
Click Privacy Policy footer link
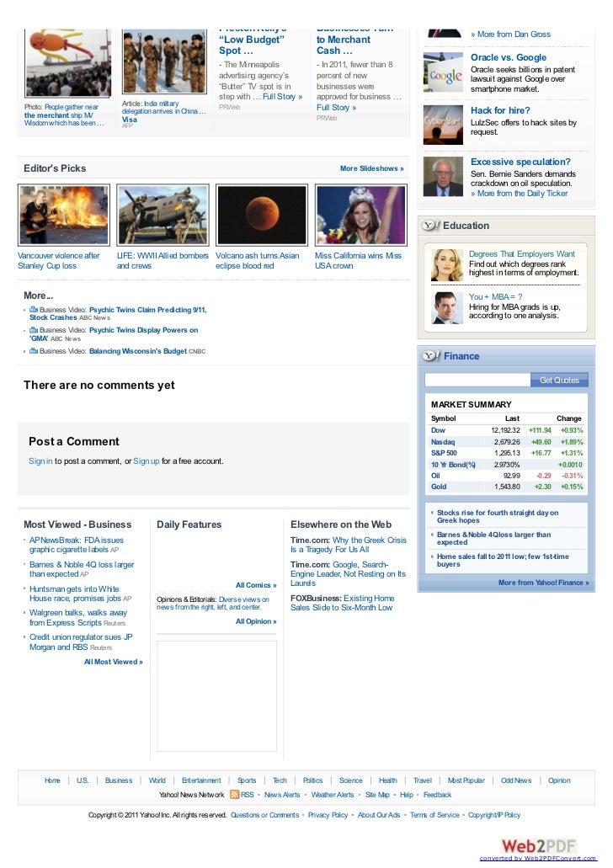click(328, 815)
